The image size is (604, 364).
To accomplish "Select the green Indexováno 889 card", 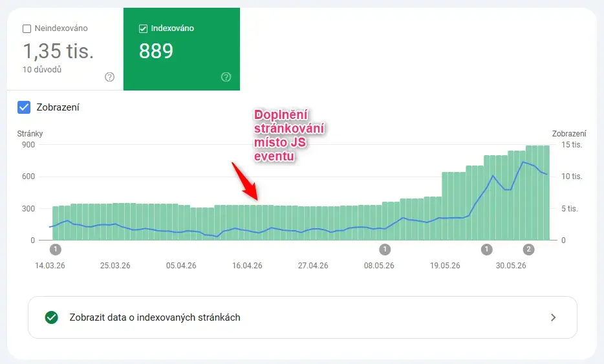I will [182, 49].
